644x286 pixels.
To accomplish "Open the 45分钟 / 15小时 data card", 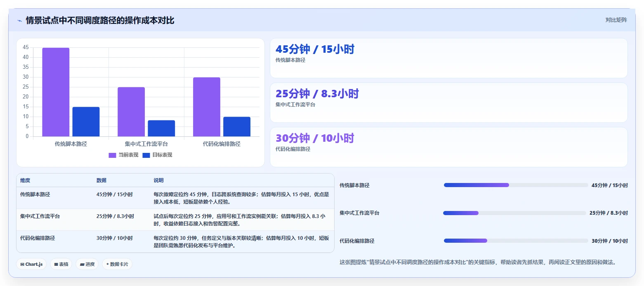I will point(448,58).
